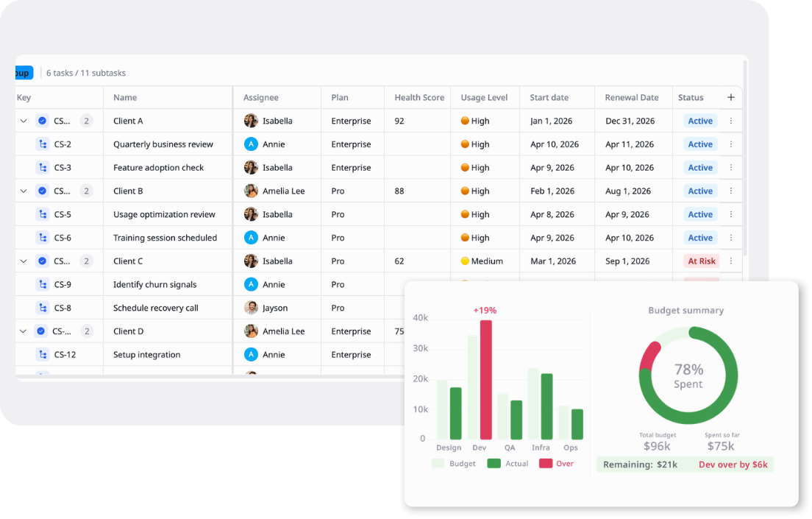Click the red Over legend swatch

545,464
